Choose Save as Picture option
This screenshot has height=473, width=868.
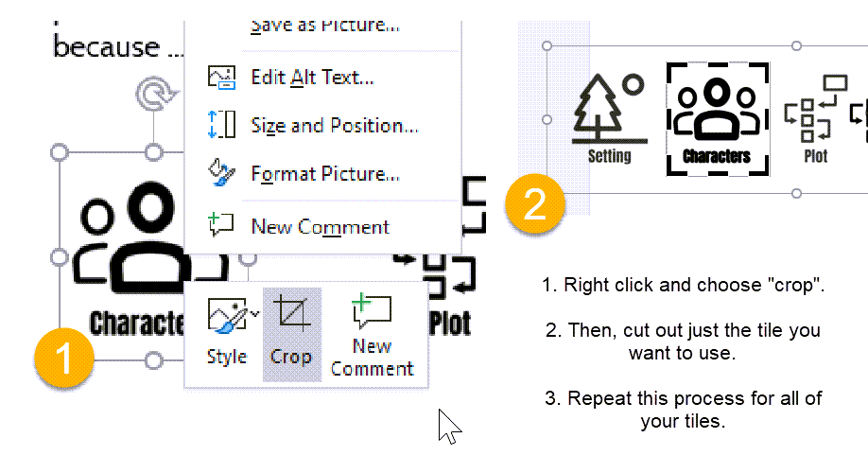pyautogui.click(x=325, y=26)
